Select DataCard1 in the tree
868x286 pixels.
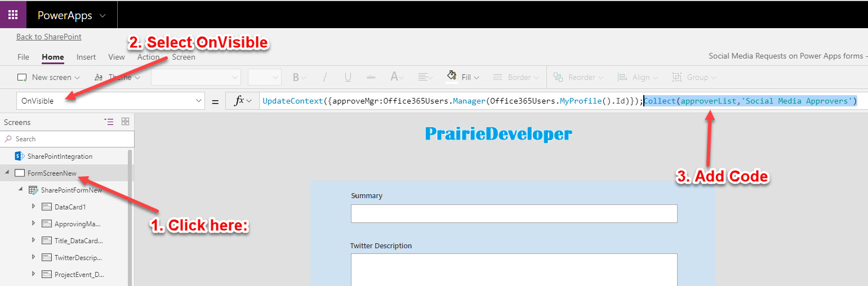pyautogui.click(x=70, y=207)
